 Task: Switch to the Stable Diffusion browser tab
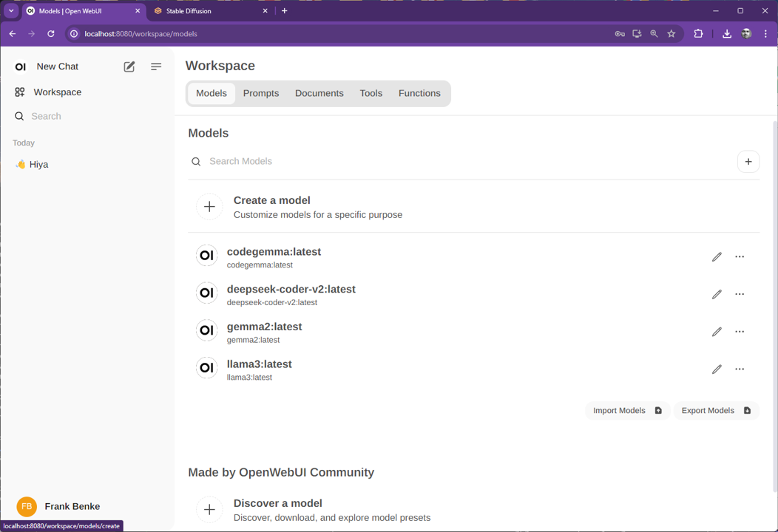click(x=207, y=11)
